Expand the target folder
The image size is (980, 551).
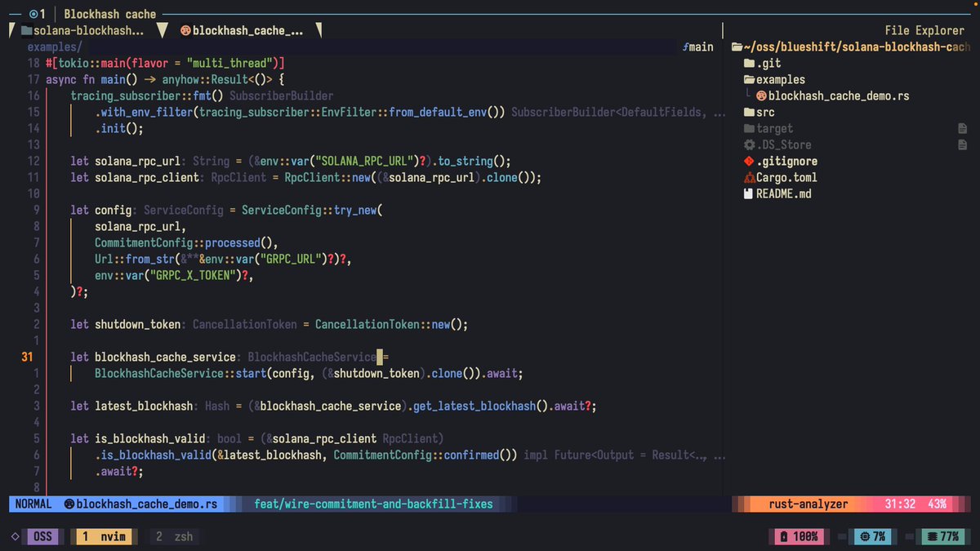(749, 128)
